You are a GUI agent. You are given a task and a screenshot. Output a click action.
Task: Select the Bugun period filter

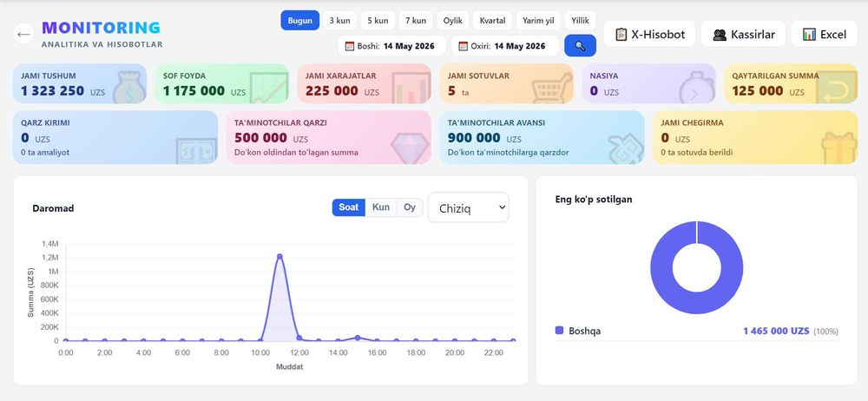point(300,21)
